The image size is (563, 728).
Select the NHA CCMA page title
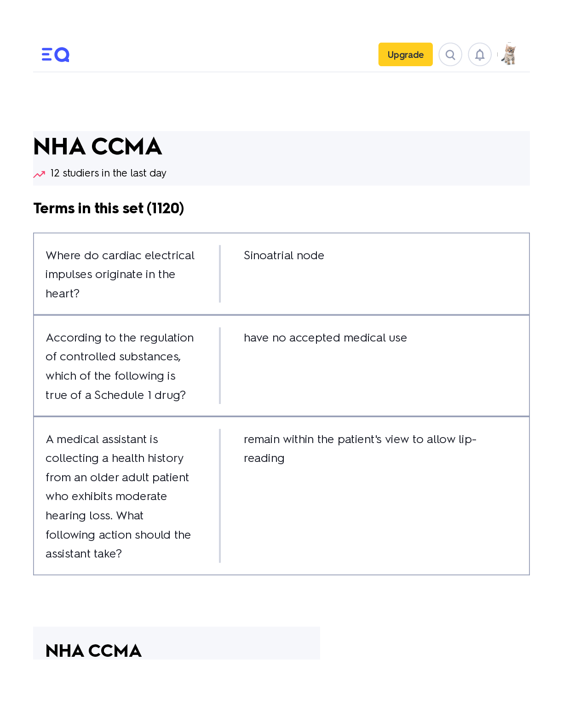click(98, 147)
